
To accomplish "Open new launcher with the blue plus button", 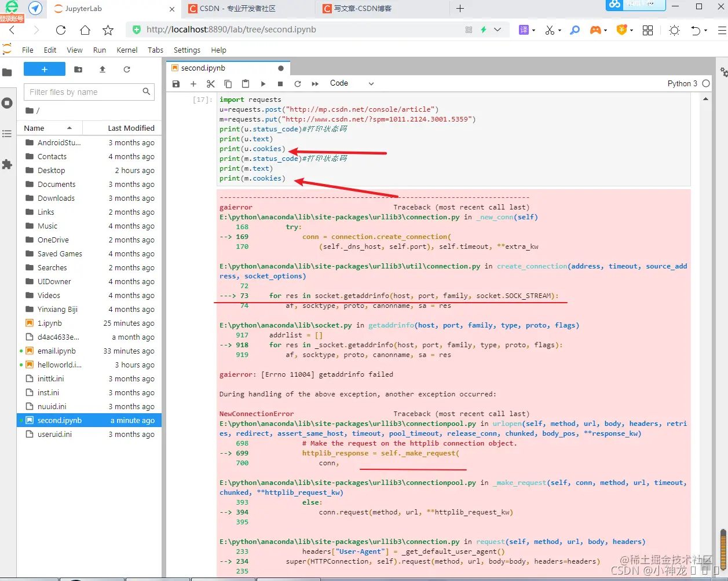I will click(45, 69).
